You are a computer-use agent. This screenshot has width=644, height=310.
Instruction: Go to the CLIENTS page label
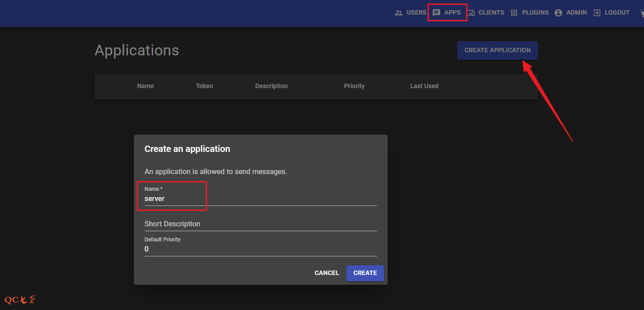491,13
